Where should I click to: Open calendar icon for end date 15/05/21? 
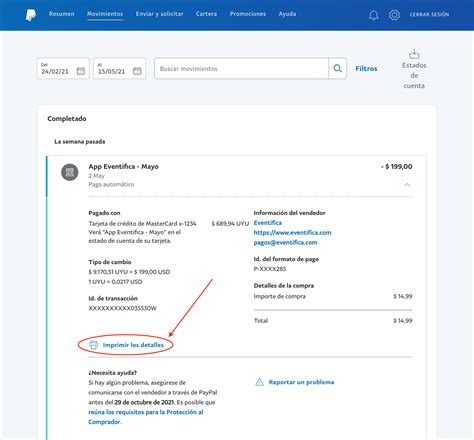[x=137, y=71]
